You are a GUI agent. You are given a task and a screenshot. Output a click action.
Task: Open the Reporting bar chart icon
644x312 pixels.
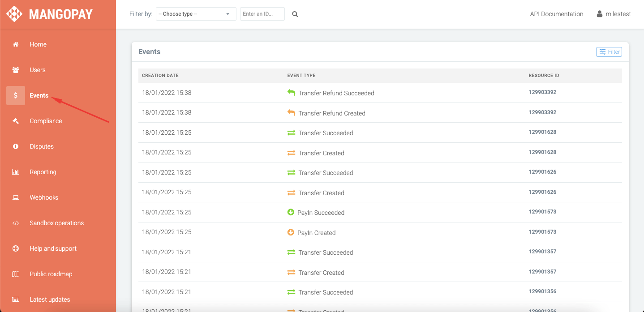16,172
